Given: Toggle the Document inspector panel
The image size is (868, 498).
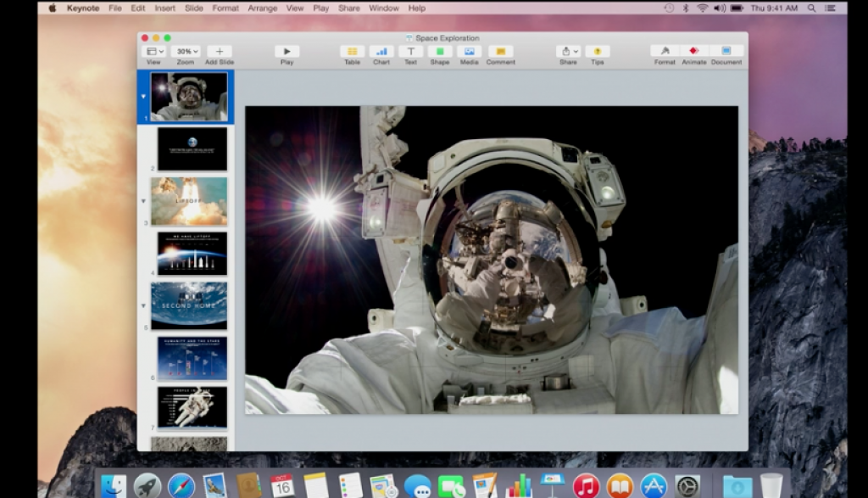Looking at the screenshot, I should (726, 52).
